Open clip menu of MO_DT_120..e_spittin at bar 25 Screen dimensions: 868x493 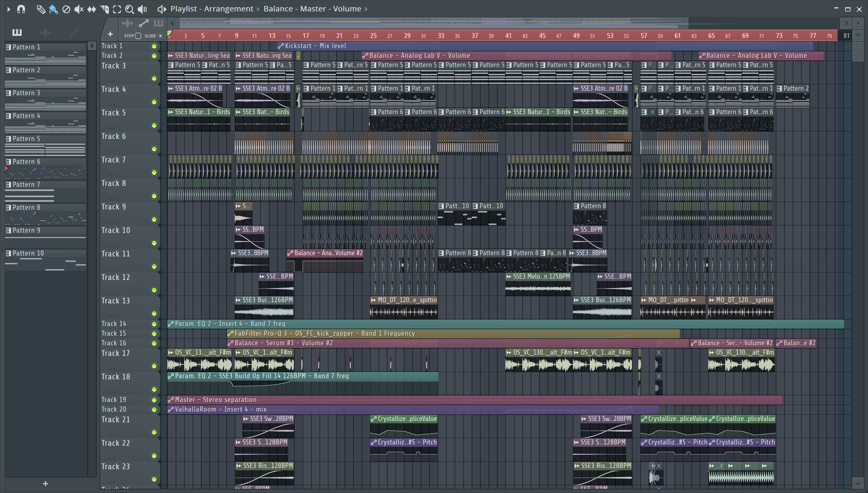point(373,300)
